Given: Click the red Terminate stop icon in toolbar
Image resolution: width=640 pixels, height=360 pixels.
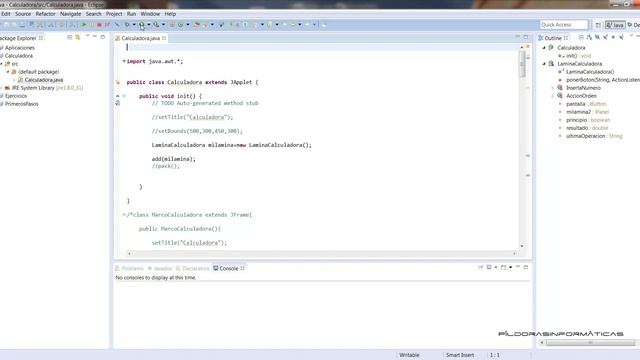Looking at the screenshot, I should 99,25.
